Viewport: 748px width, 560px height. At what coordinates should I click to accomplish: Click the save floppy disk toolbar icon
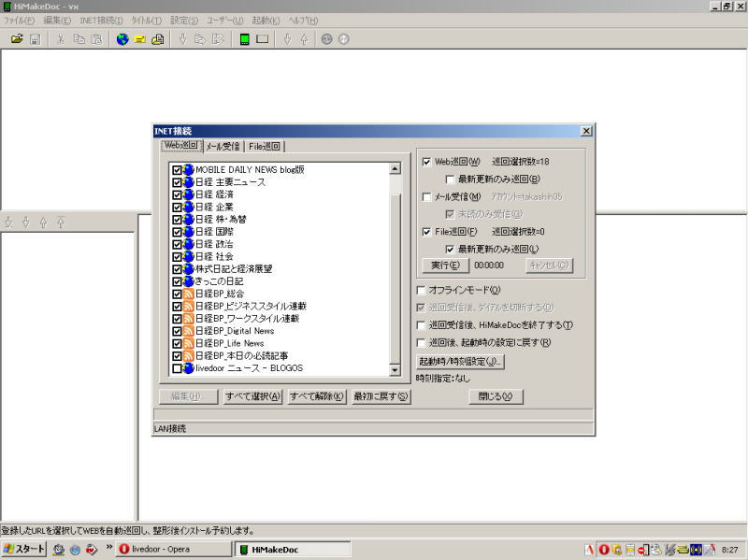click(35, 39)
